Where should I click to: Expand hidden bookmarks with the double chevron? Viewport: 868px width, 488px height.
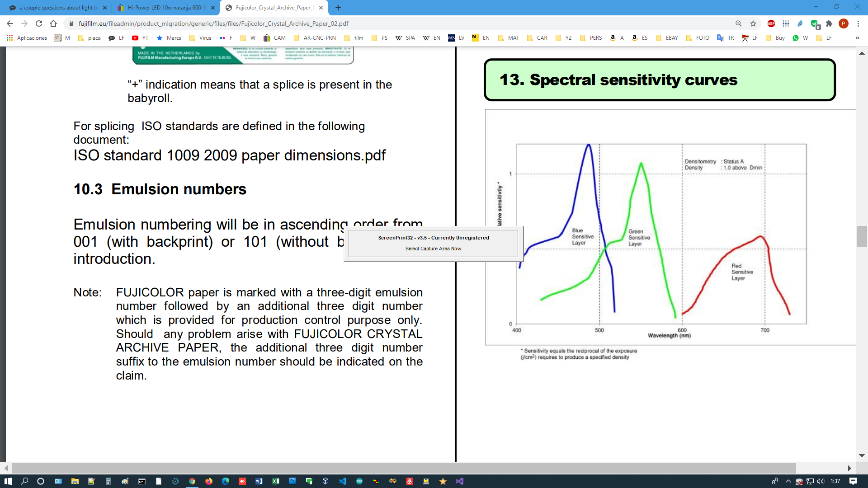coord(857,38)
